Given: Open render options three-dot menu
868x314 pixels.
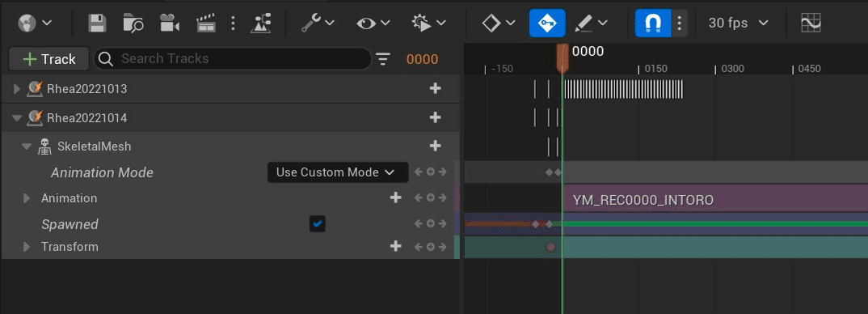Looking at the screenshot, I should point(233,23).
